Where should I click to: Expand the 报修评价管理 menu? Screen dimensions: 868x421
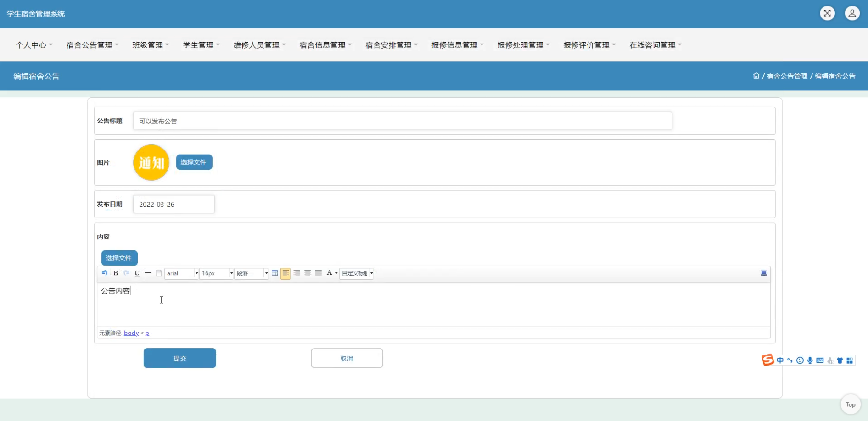[590, 45]
